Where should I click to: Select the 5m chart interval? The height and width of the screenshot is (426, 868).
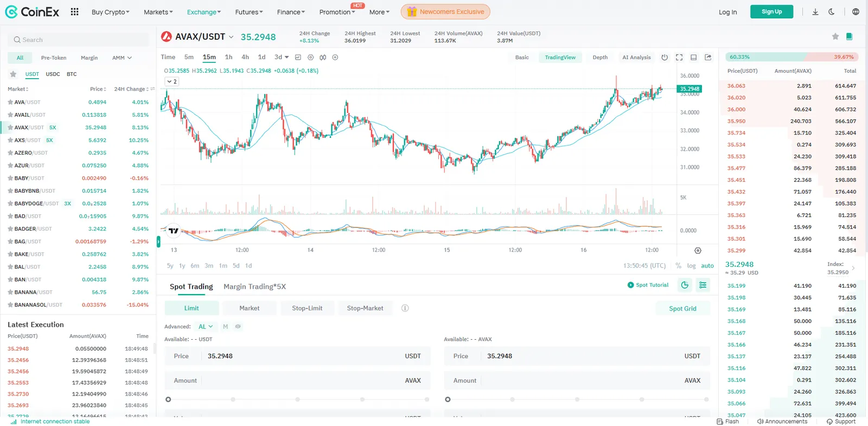click(189, 57)
